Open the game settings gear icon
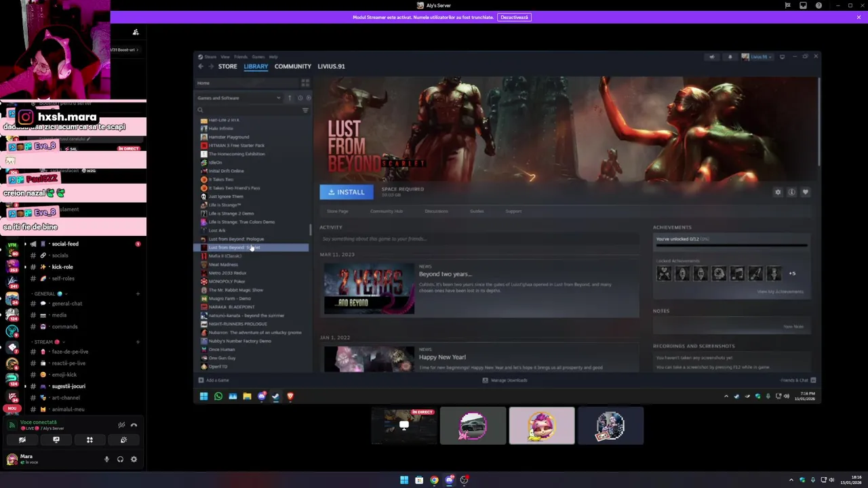Image resolution: width=868 pixels, height=488 pixels. pos(778,192)
